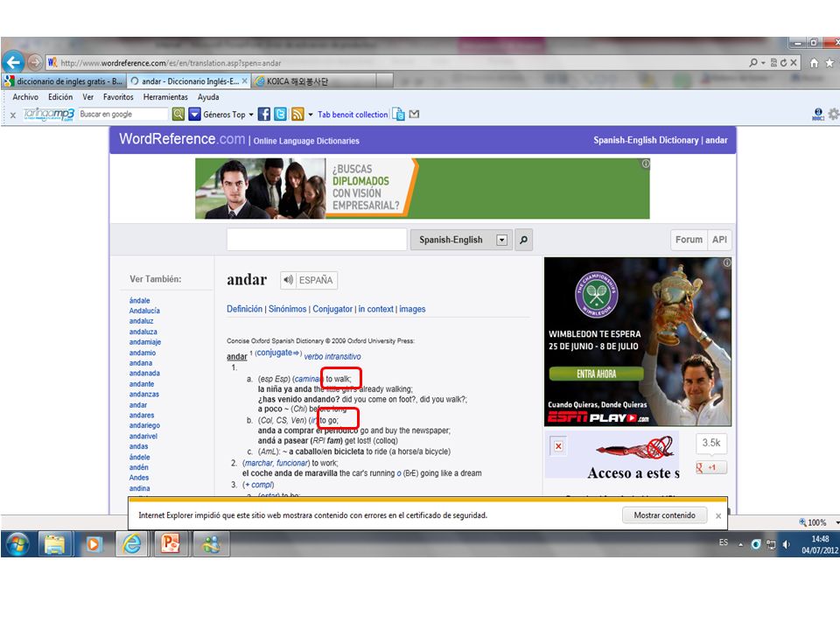Follow the Definición link
Image resolution: width=840 pixels, height=630 pixels.
click(x=244, y=309)
